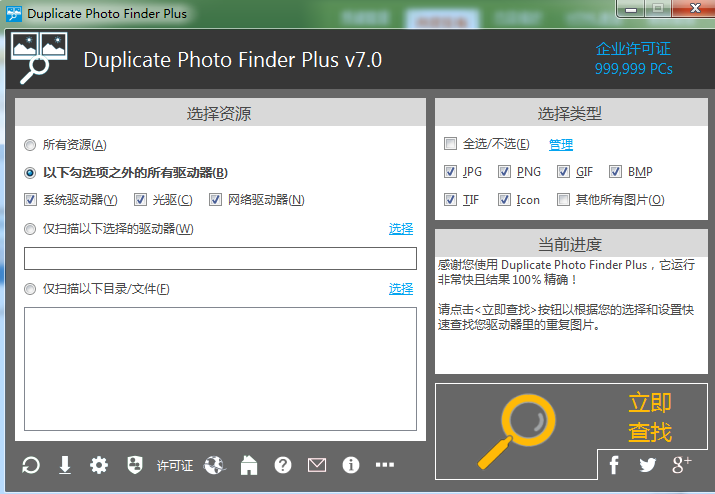Click the envelope email icon
The image size is (715, 494).
click(317, 465)
